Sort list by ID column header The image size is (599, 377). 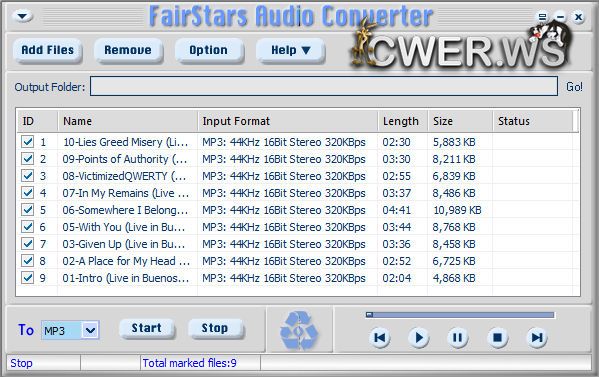coord(37,121)
